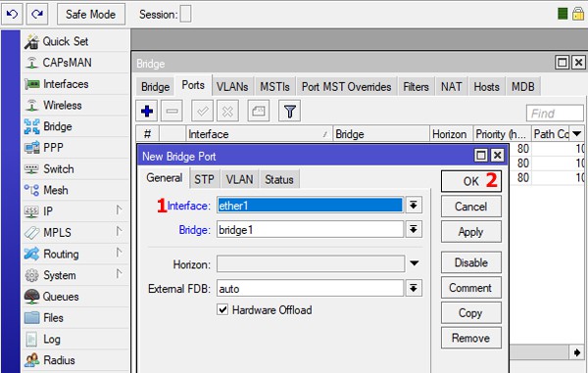Click minus remove toolbar button
Image resolution: width=588 pixels, height=373 pixels.
pyautogui.click(x=171, y=112)
